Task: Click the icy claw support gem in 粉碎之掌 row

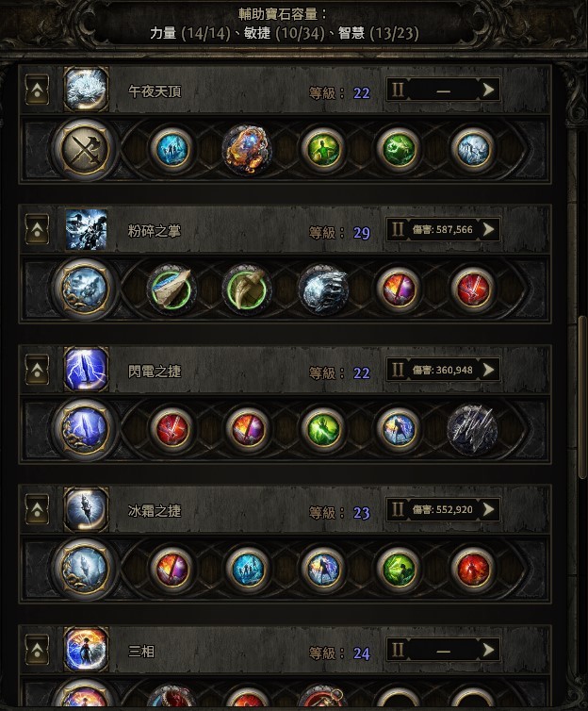Action: coord(323,289)
